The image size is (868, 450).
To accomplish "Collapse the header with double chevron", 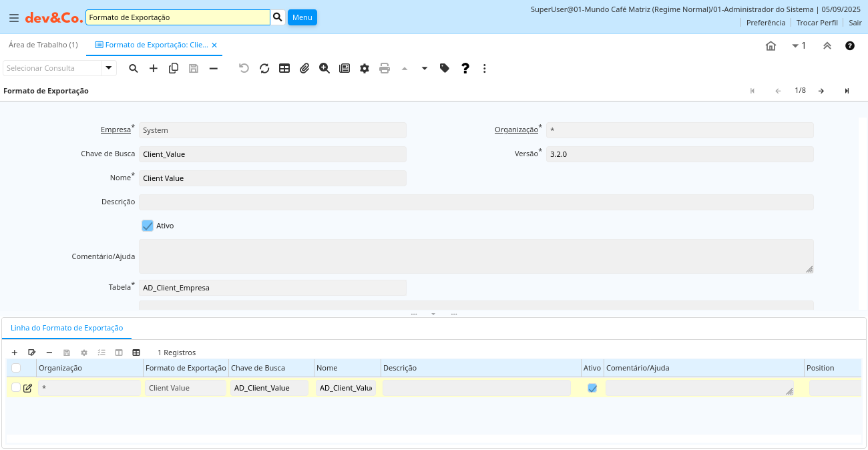I will (827, 46).
